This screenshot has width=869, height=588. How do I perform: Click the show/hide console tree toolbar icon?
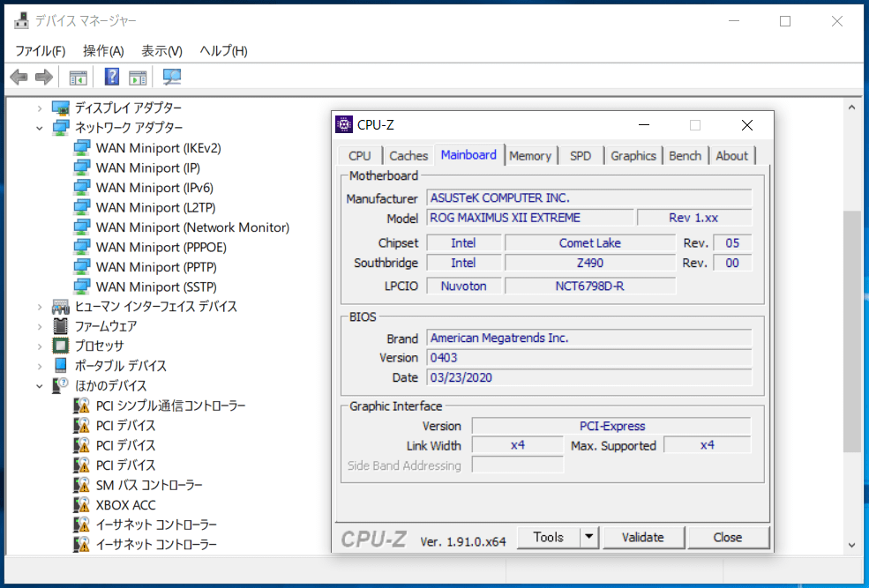[x=79, y=77]
